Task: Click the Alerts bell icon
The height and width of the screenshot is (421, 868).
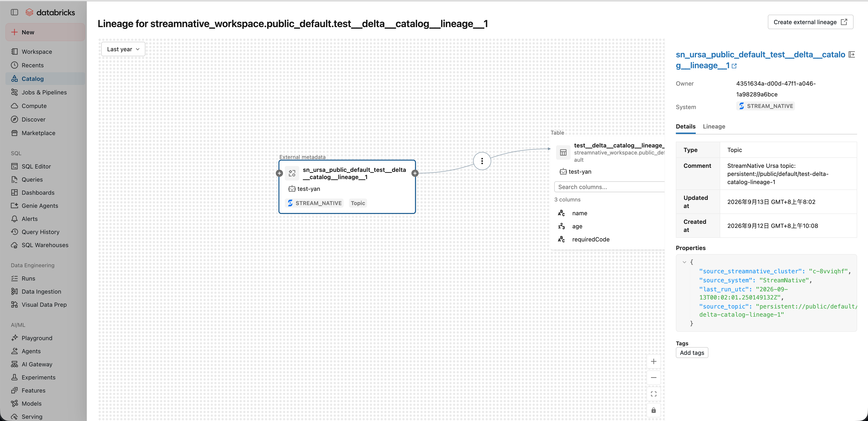Action: tap(14, 219)
